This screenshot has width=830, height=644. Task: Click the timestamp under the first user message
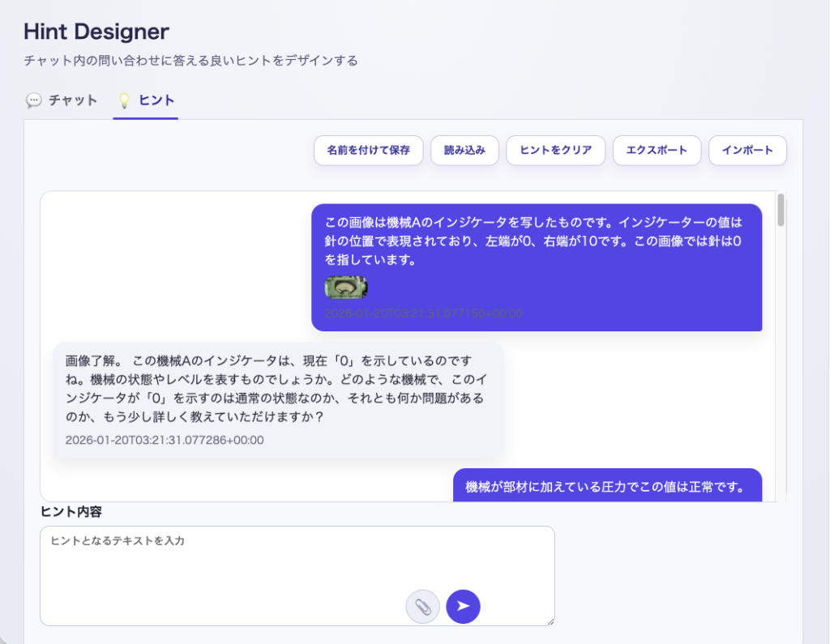[x=423, y=313]
